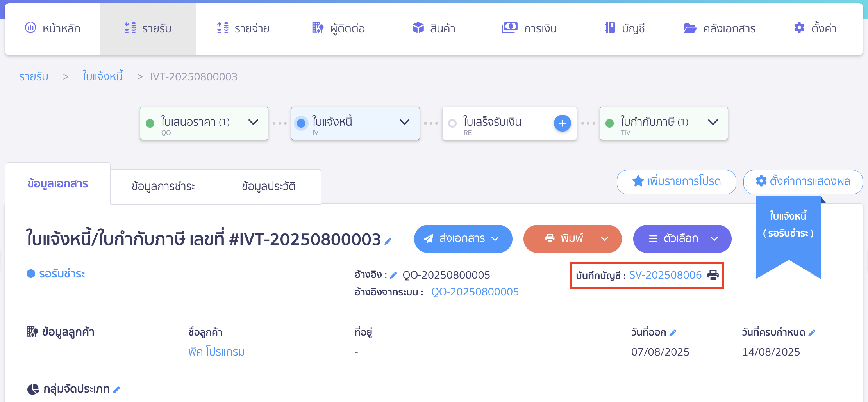The image size is (868, 402).
Task: Click the ใบแจ้งหนี้ รอรับชำระ ribbon badge
Action: point(788,237)
